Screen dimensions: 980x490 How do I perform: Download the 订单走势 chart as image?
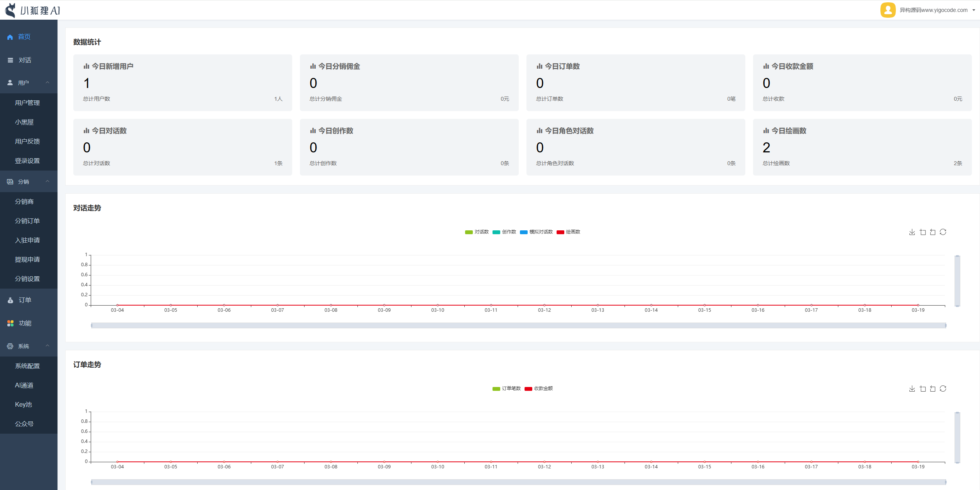coord(912,389)
